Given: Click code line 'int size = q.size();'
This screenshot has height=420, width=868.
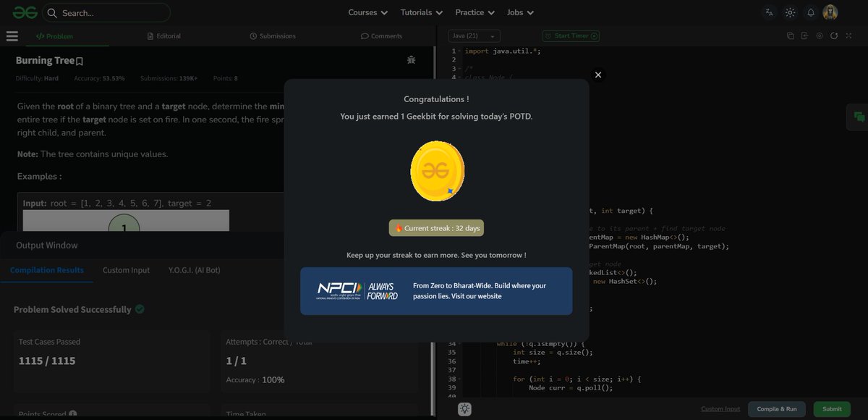Looking at the screenshot, I should point(553,353).
